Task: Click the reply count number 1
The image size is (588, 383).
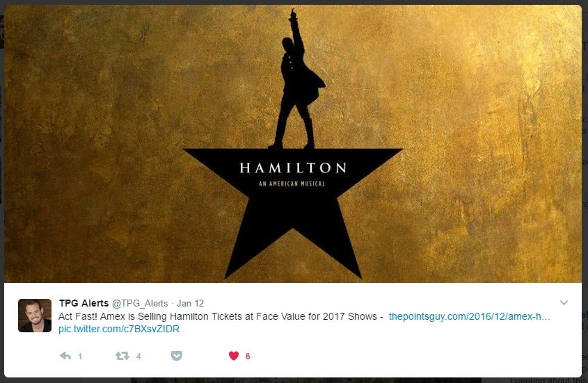Action: (x=80, y=357)
